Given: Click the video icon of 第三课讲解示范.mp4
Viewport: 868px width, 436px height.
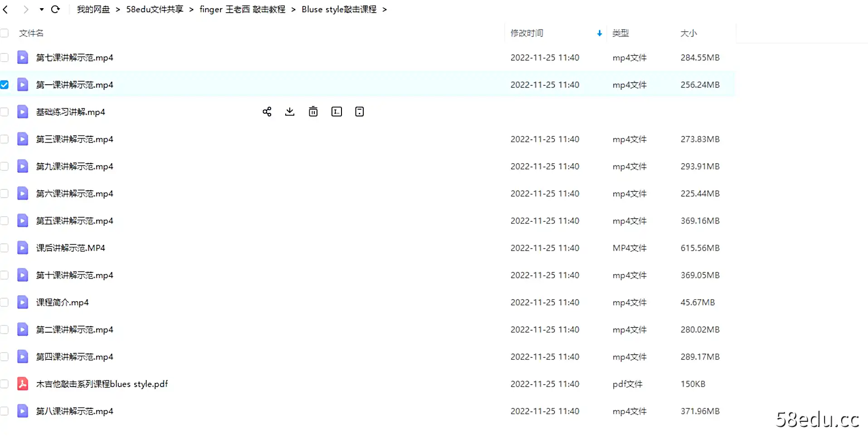Looking at the screenshot, I should click(x=23, y=139).
